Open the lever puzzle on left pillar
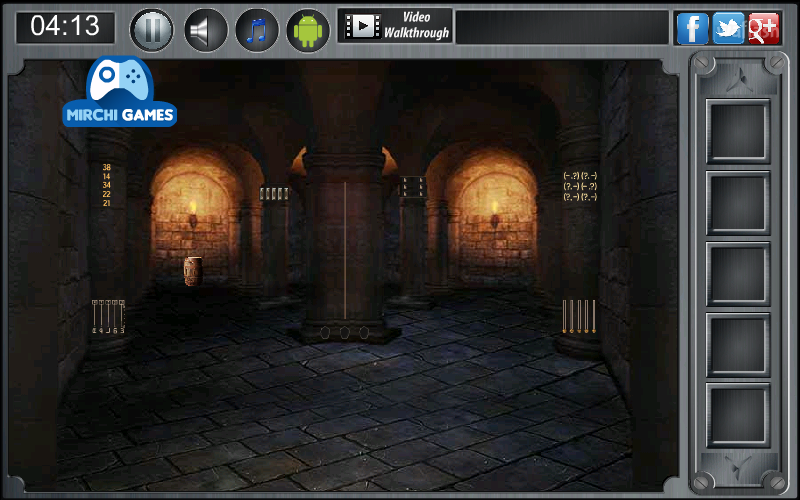Image resolution: width=800 pixels, height=500 pixels. click(x=108, y=317)
